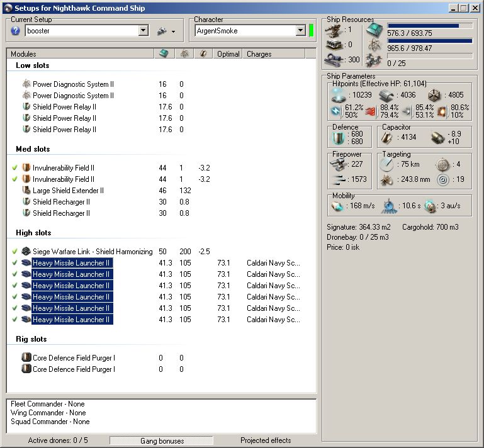Click the green character status indicator
Screen dimensions: 484x448
point(311,31)
